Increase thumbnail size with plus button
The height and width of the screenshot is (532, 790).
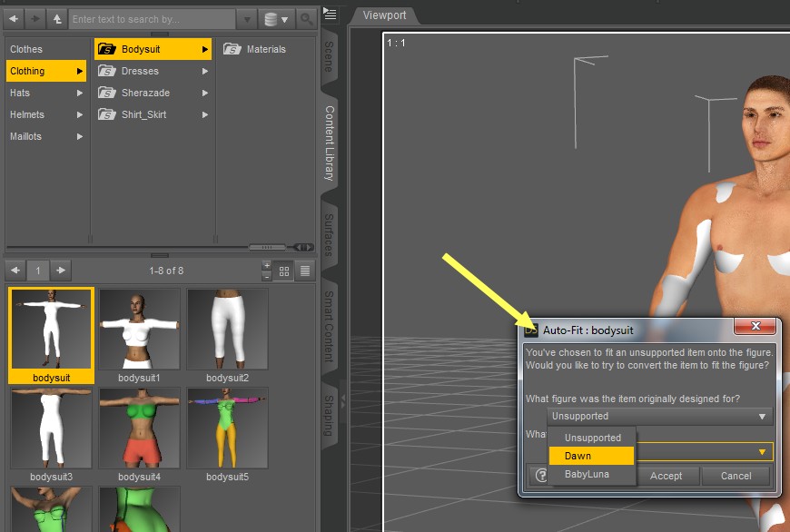pyautogui.click(x=267, y=265)
